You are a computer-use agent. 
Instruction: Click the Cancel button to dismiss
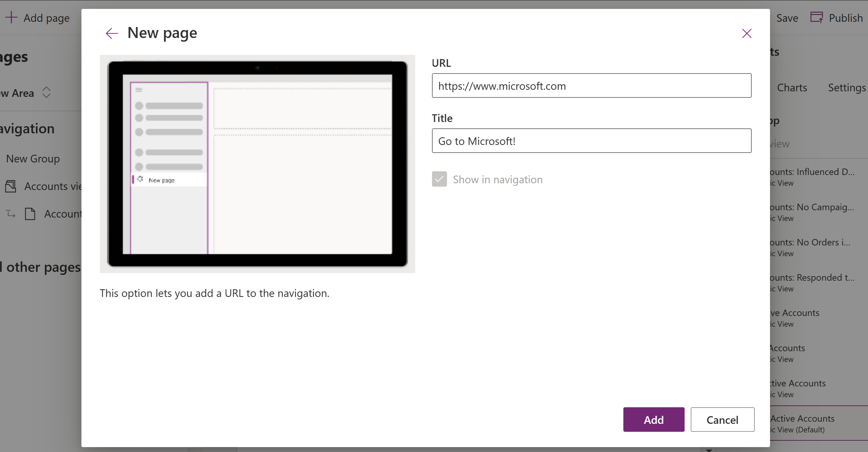click(723, 420)
